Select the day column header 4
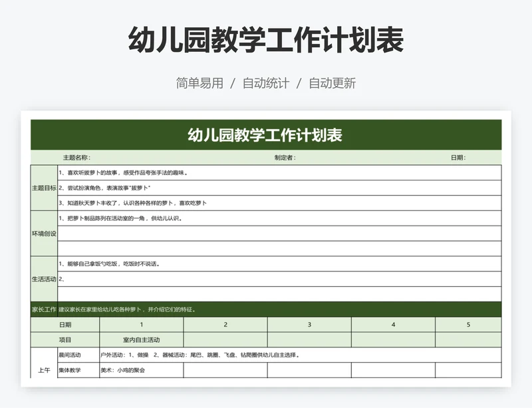The image size is (532, 408). point(393,325)
